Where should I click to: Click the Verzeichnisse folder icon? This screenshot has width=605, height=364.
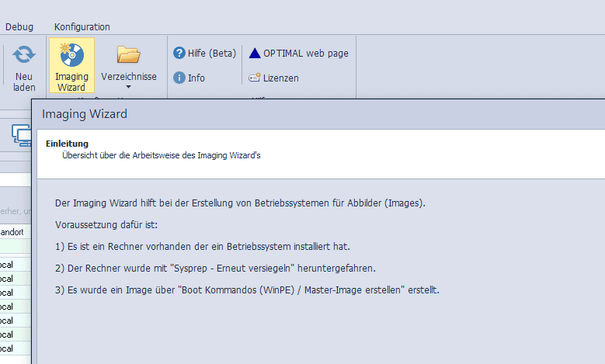pos(128,54)
